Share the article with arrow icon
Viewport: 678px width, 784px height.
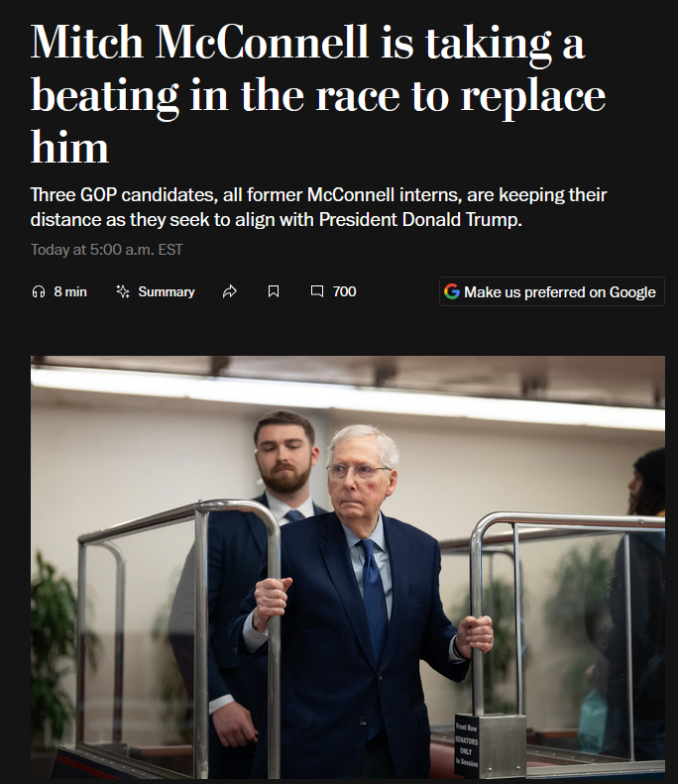coord(230,291)
